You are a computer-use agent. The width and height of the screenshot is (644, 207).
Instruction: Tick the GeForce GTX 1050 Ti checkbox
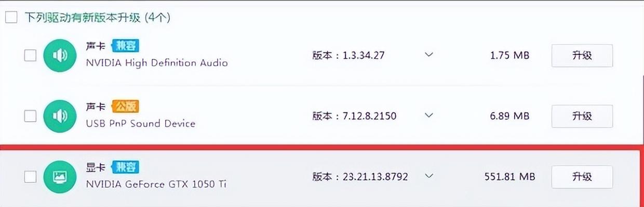click(x=31, y=176)
